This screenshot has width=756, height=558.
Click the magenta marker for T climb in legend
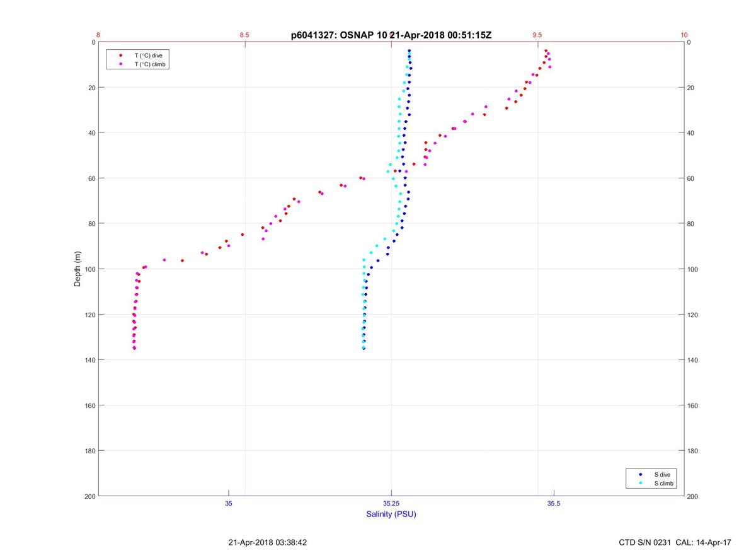(120, 64)
